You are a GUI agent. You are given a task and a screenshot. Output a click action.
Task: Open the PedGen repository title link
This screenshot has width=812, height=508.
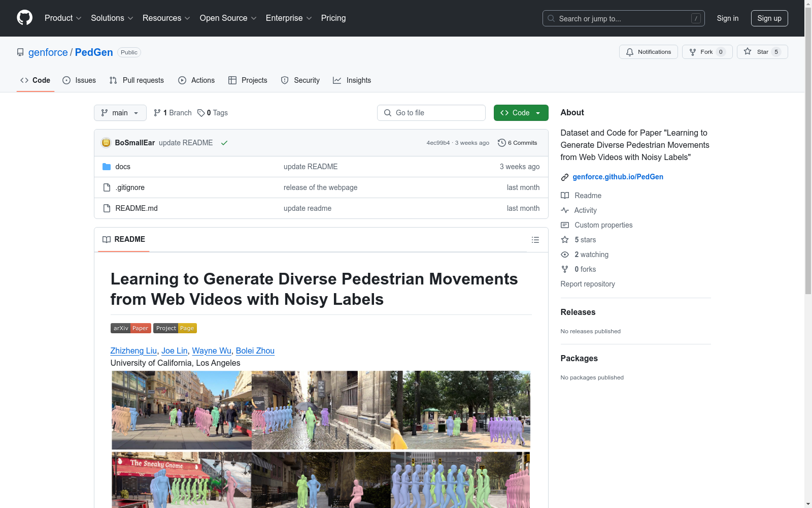pos(94,52)
